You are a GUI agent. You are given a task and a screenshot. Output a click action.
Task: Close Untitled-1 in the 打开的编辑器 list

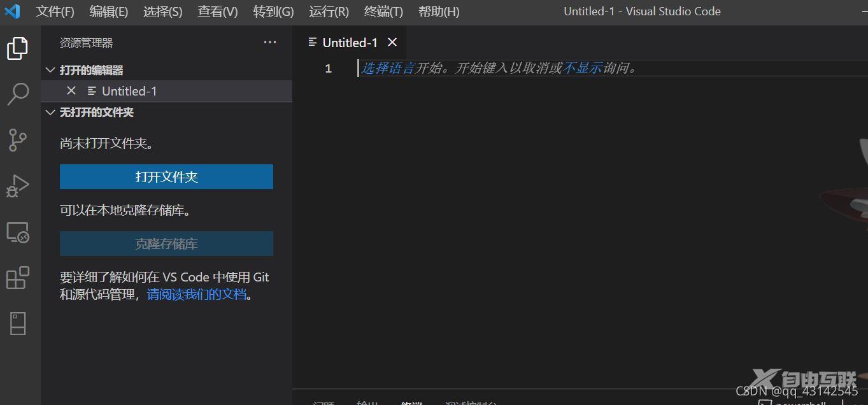[71, 91]
